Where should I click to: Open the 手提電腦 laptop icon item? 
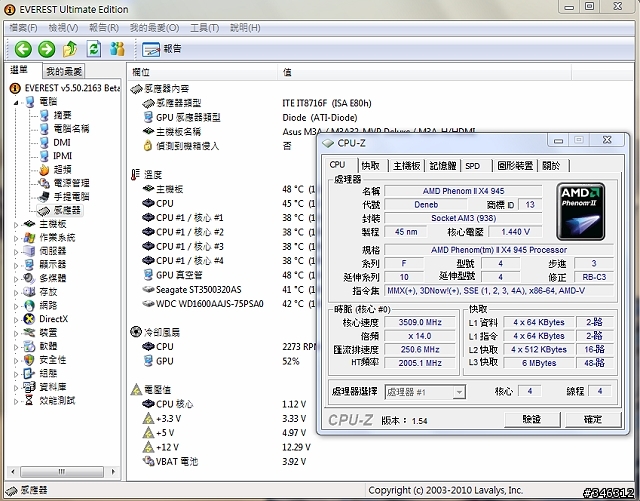coord(44,197)
